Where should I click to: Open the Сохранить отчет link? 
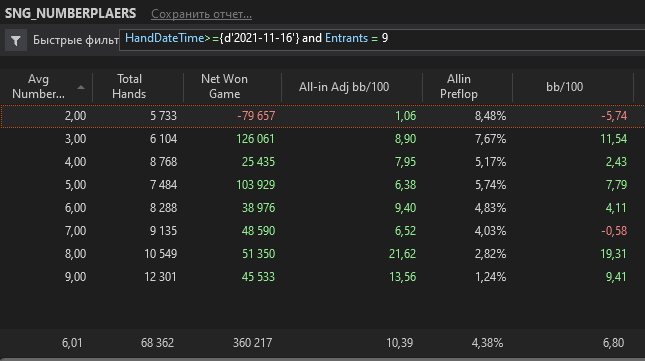[x=201, y=14]
